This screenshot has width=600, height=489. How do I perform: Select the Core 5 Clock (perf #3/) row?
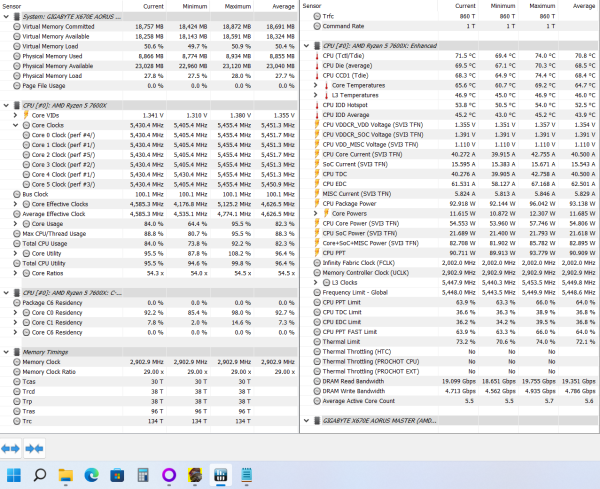click(149, 184)
